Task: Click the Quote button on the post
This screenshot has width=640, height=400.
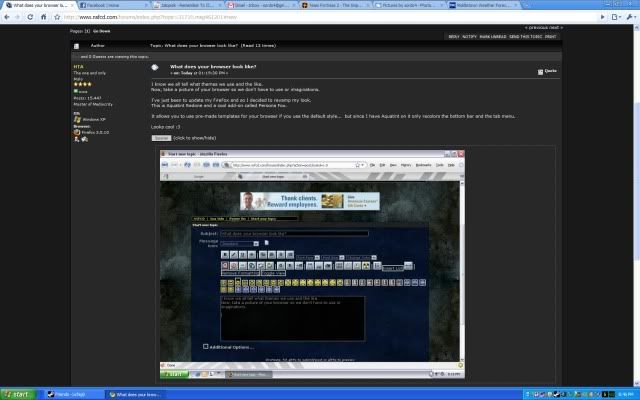Action: 547,71
